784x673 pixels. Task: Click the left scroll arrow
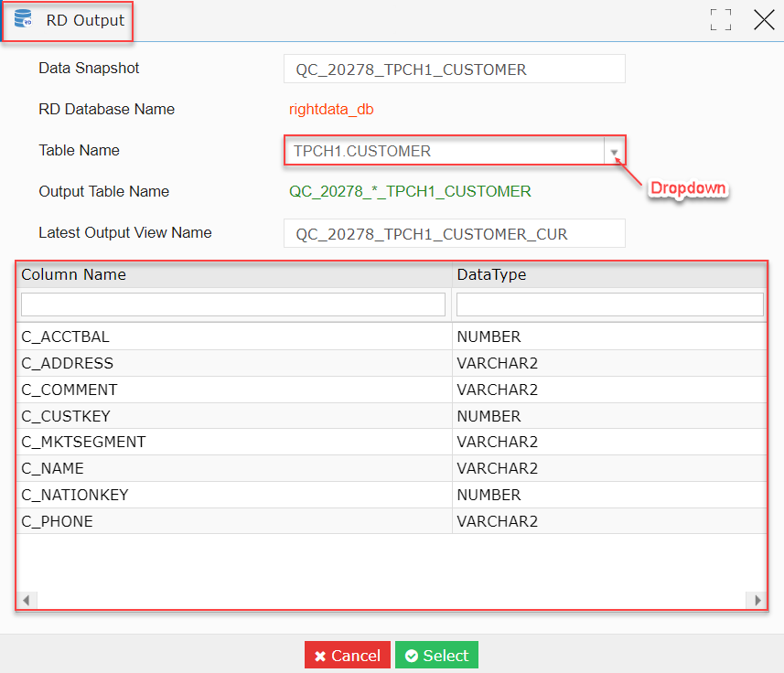point(27,600)
